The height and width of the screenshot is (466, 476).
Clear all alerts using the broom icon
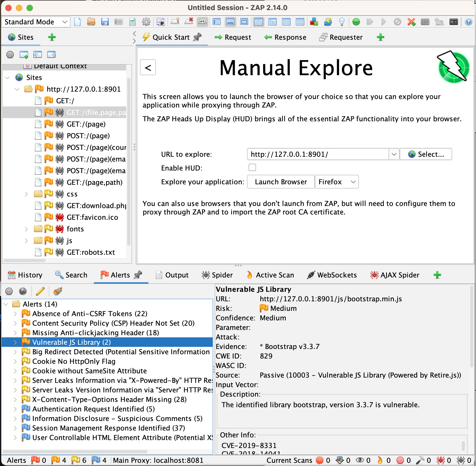pos(58,291)
